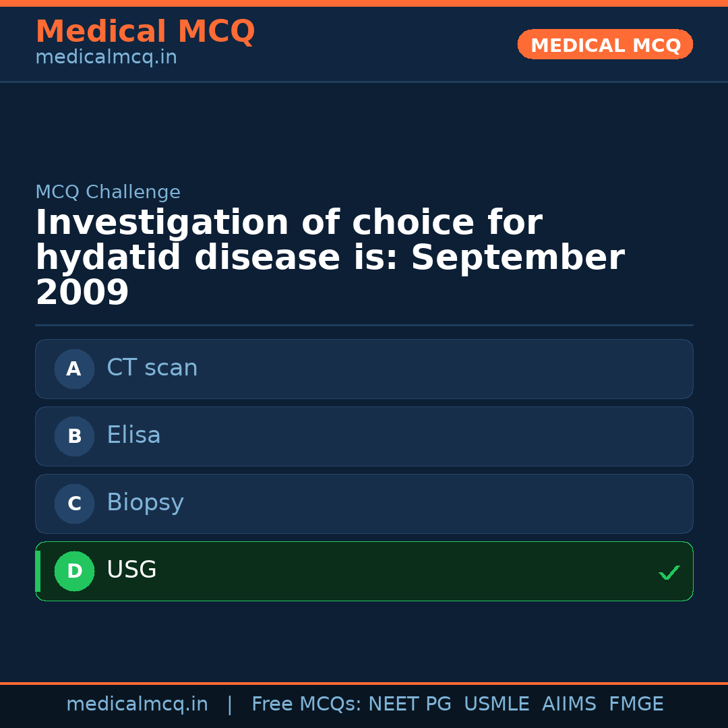Select the CT scan answer option
This screenshot has height=728, width=728.
coord(364,369)
